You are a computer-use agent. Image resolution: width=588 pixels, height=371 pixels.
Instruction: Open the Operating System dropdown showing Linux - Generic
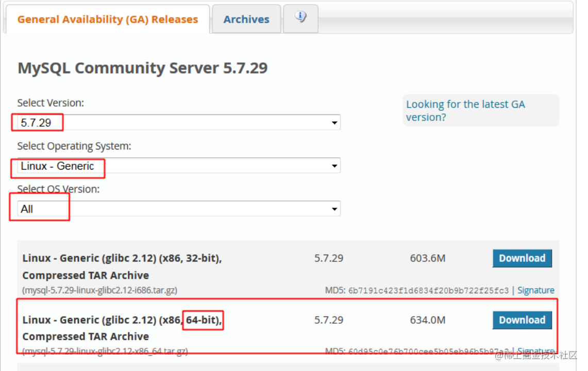click(x=179, y=166)
